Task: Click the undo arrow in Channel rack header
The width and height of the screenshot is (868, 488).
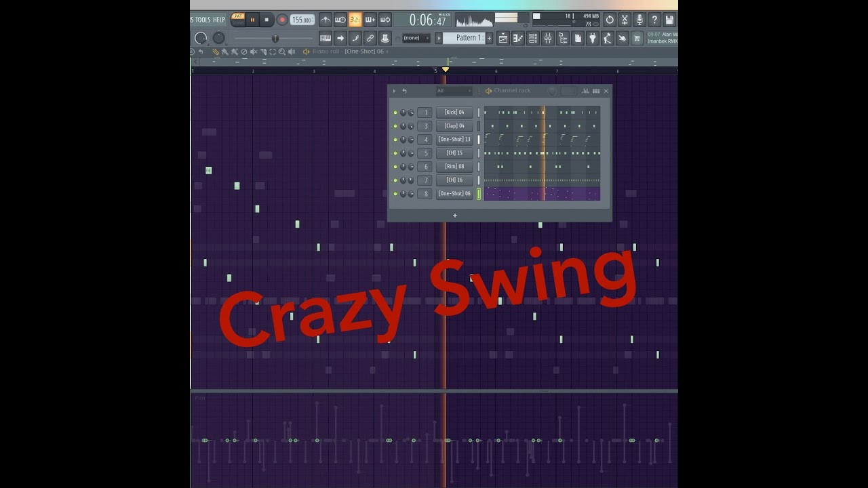Action: [404, 91]
